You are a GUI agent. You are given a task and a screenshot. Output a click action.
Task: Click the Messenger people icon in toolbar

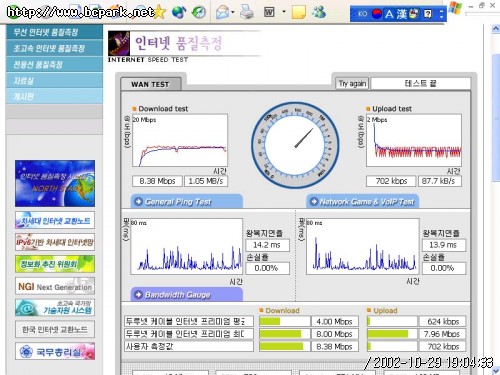319,12
